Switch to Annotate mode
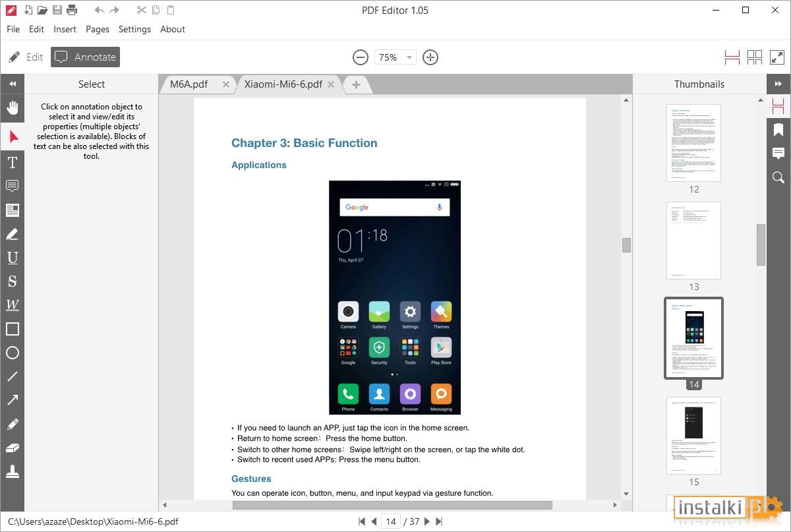This screenshot has width=791, height=532. pos(85,57)
